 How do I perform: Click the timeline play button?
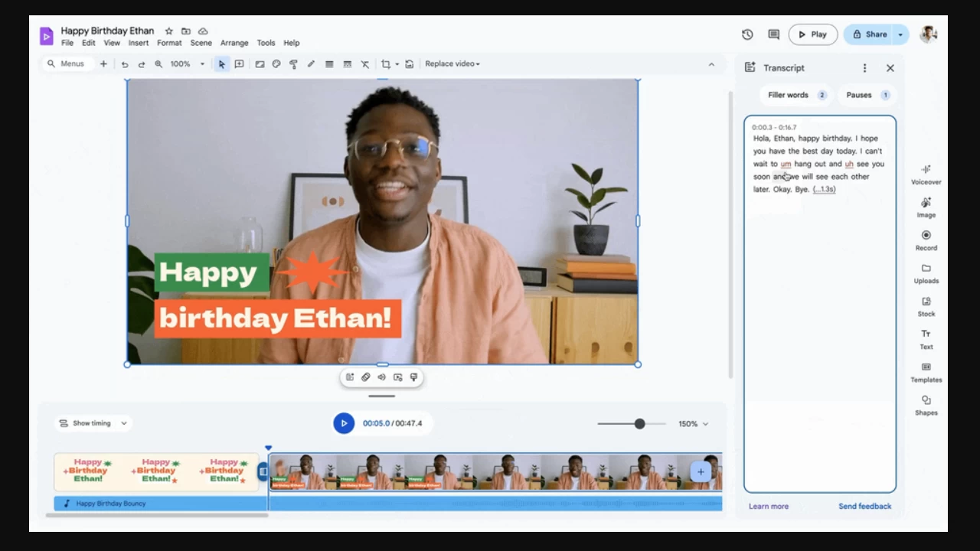[344, 423]
